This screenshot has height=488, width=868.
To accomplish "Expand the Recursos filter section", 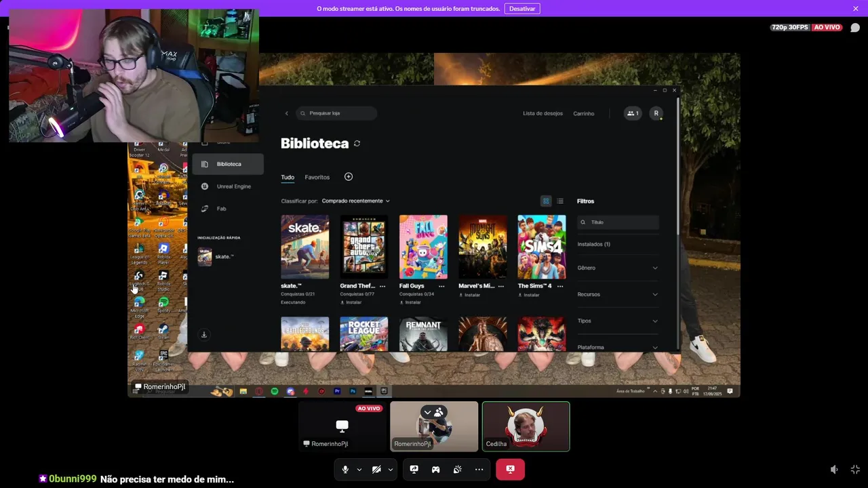I will [618, 294].
